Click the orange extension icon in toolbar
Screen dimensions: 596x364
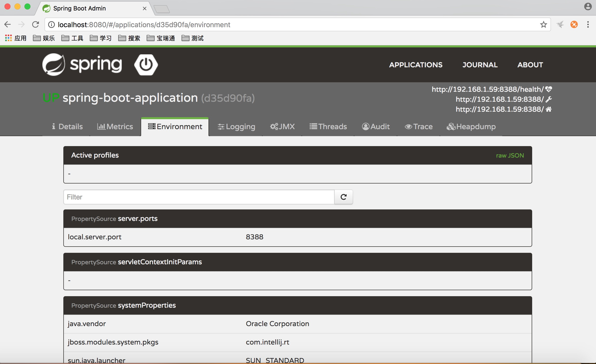[574, 24]
